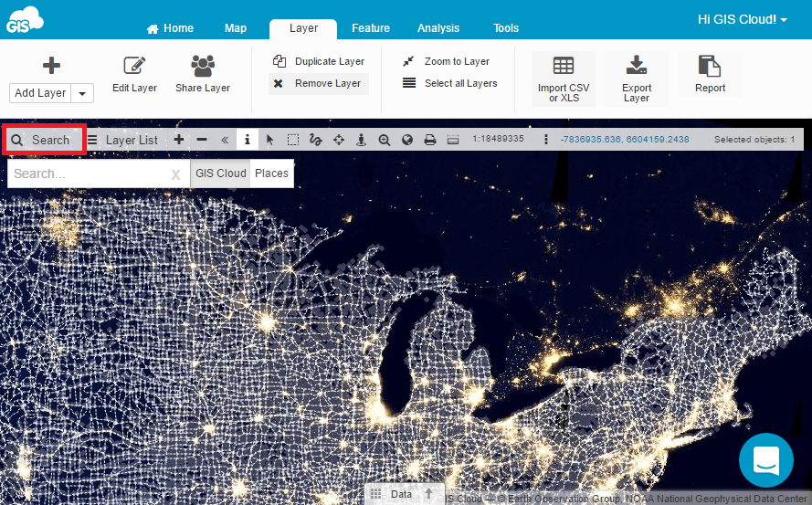Open the Hi GIS Cloud user menu
Viewport: 812px width, 505px height.
point(742,19)
